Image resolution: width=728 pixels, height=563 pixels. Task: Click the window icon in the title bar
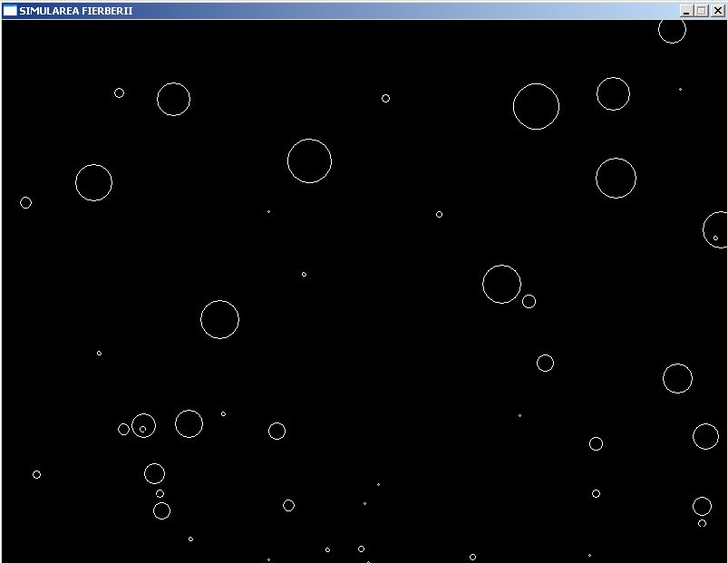tap(10, 11)
